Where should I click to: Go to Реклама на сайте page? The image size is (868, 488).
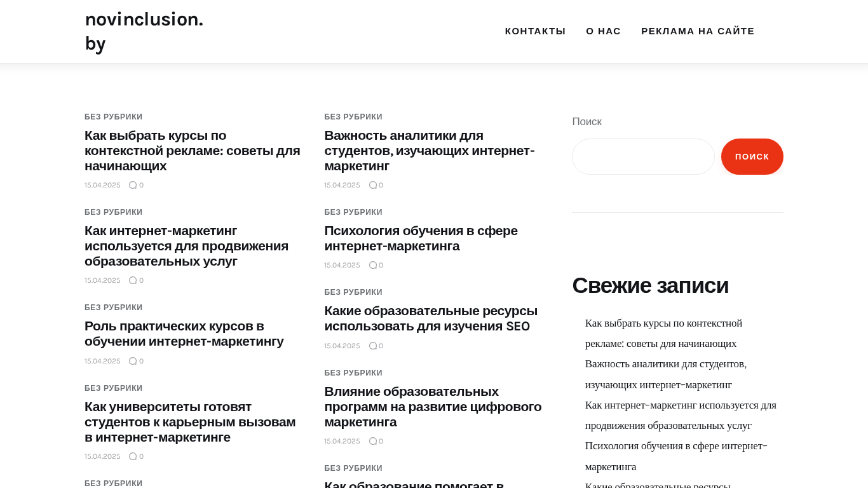[698, 31]
